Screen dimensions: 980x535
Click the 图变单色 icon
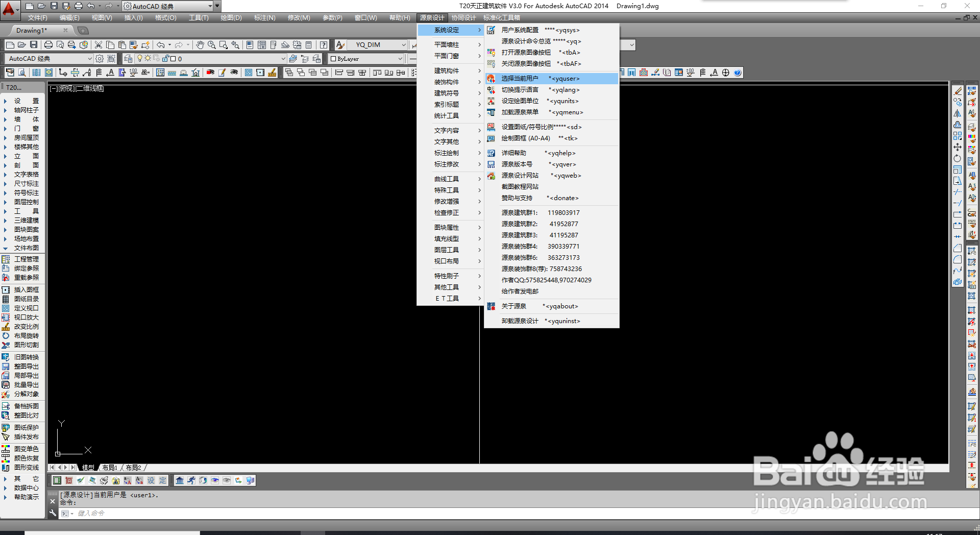pyautogui.click(x=6, y=449)
